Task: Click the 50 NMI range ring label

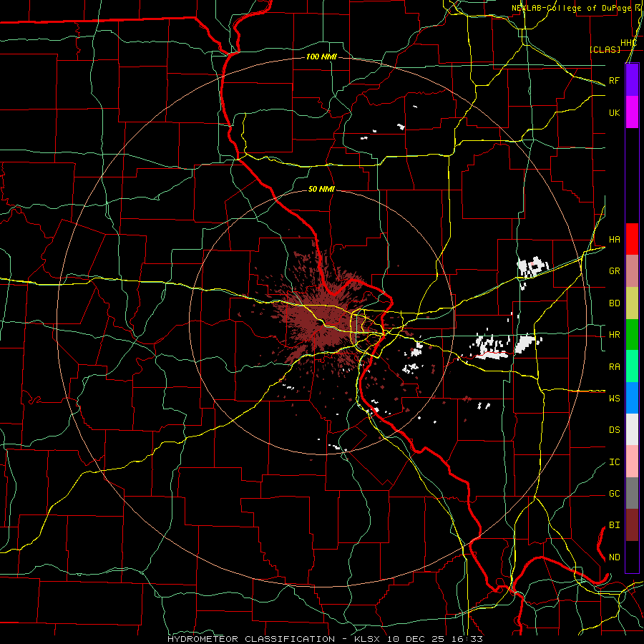Action: pyautogui.click(x=321, y=189)
